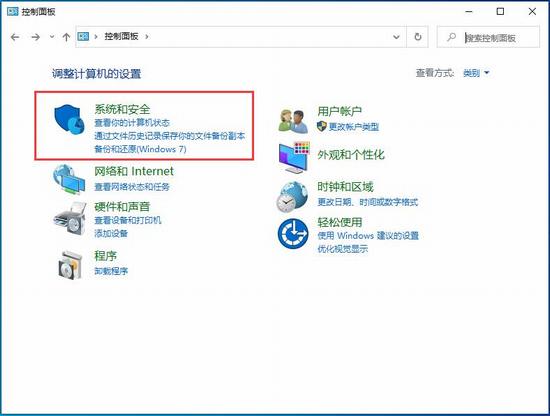This screenshot has height=416, width=550.
Task: Click the Programs disc box icon
Action: [70, 265]
